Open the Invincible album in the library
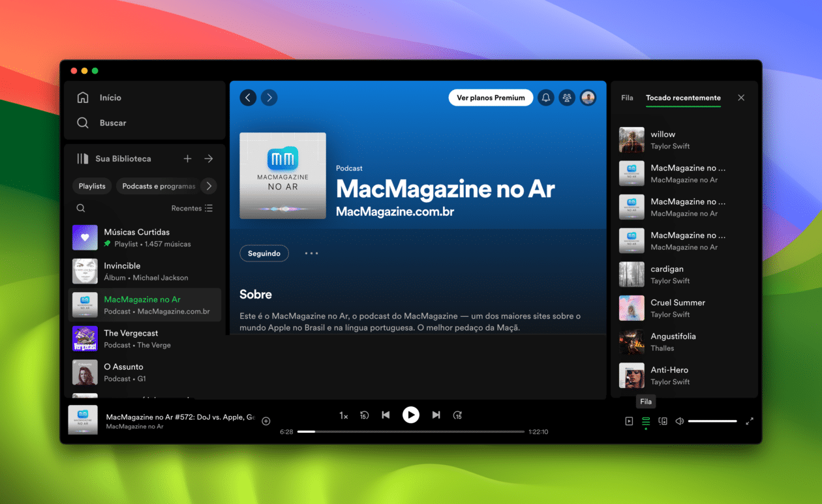822x504 pixels. 145,271
